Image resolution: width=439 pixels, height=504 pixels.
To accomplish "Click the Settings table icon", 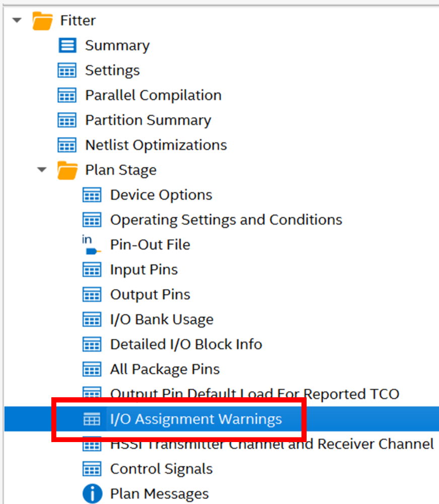I will click(67, 70).
